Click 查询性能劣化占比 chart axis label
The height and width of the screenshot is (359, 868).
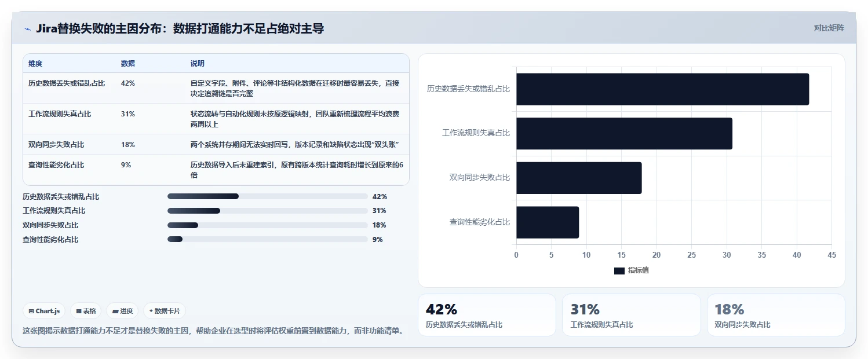click(x=480, y=222)
